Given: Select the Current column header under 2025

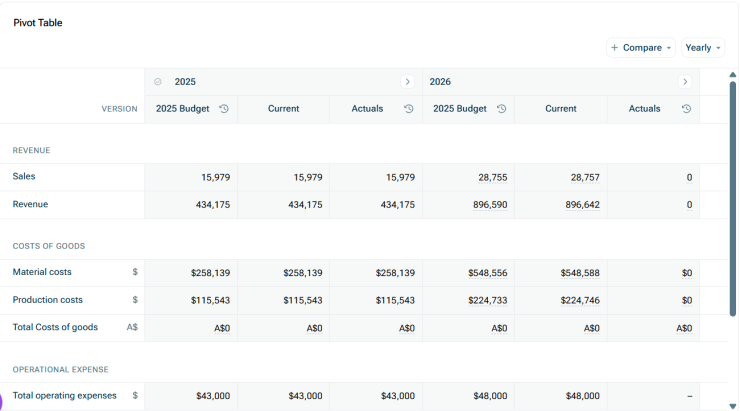Looking at the screenshot, I should tap(283, 109).
